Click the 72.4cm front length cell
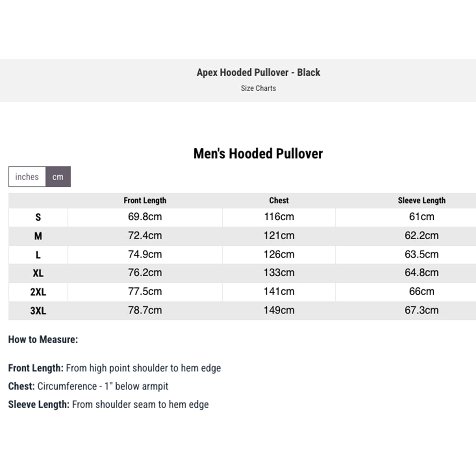476x476 pixels. pyautogui.click(x=145, y=236)
